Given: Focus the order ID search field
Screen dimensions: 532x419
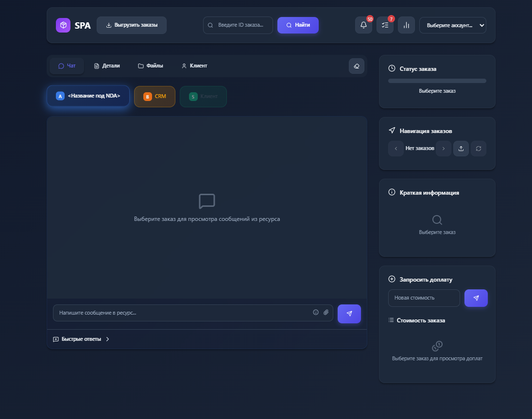Looking at the screenshot, I should (238, 25).
